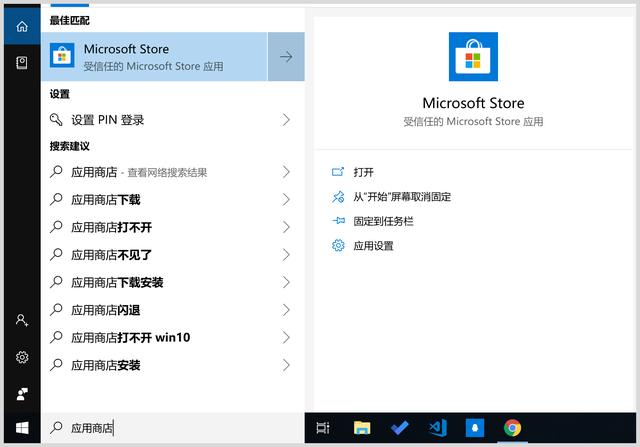This screenshot has height=447, width=640.
Task: Expand the chevron for 应用商店安装
Action: tap(286, 365)
